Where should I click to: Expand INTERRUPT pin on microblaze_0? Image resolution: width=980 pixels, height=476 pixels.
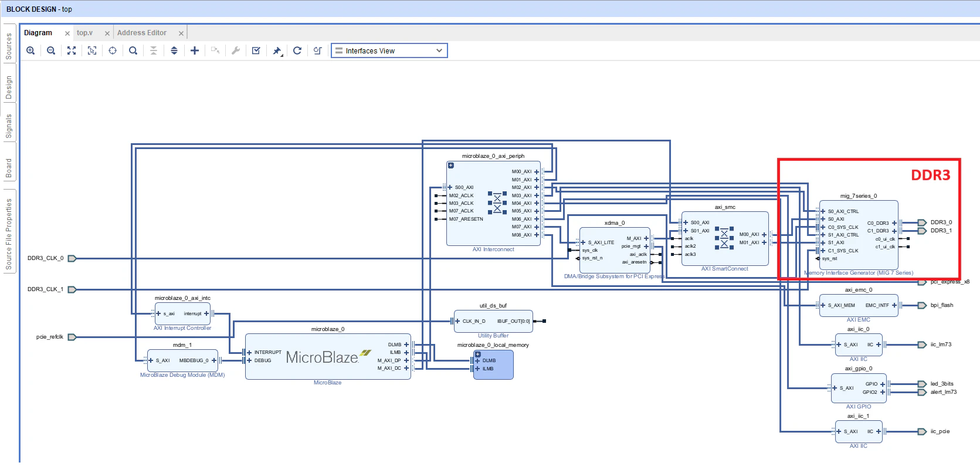[249, 353]
